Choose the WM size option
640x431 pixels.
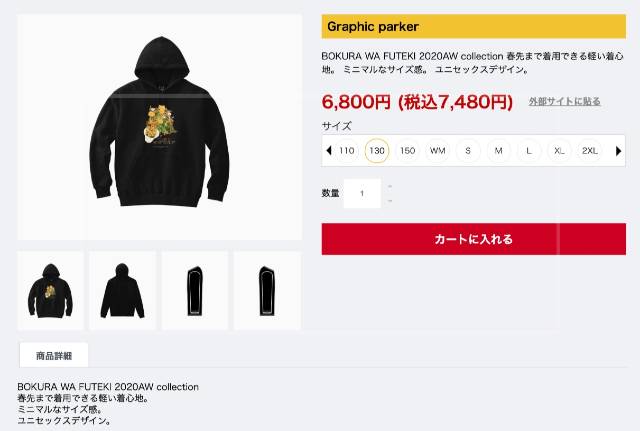point(438,151)
